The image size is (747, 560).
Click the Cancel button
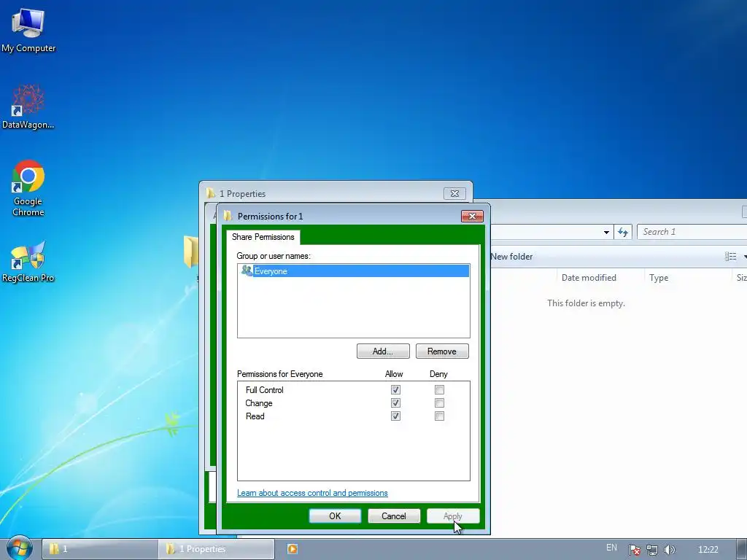click(394, 516)
